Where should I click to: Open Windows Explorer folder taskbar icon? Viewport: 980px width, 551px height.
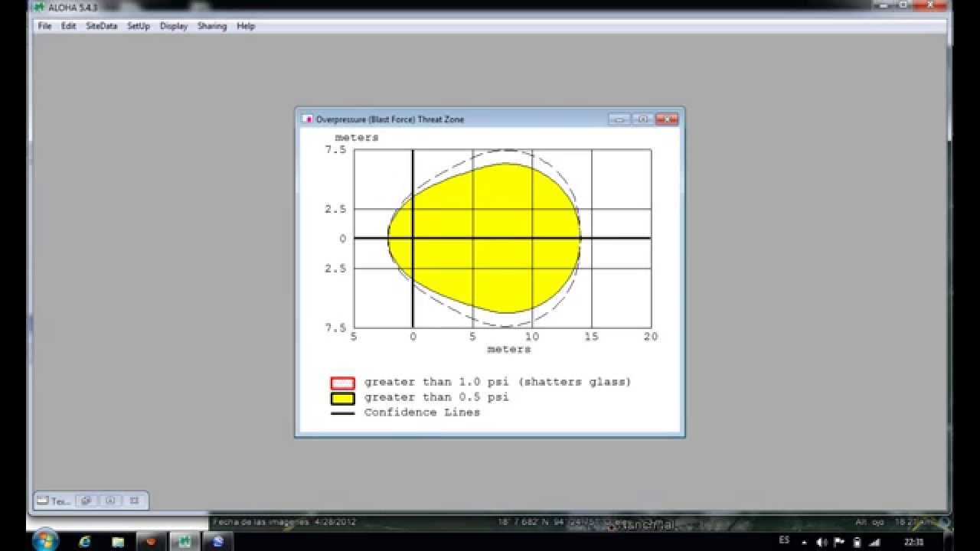118,541
